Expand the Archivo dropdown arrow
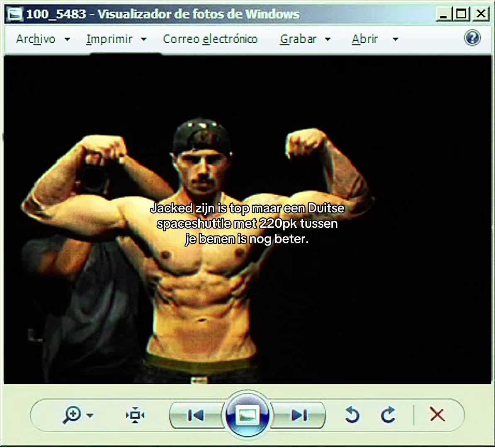This screenshot has width=495, height=448. tap(67, 39)
